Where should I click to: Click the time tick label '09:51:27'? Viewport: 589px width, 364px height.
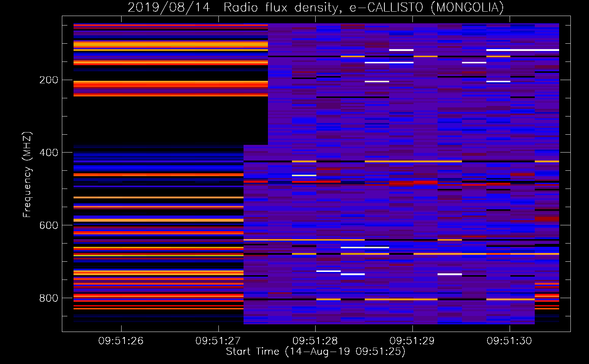pos(218,341)
